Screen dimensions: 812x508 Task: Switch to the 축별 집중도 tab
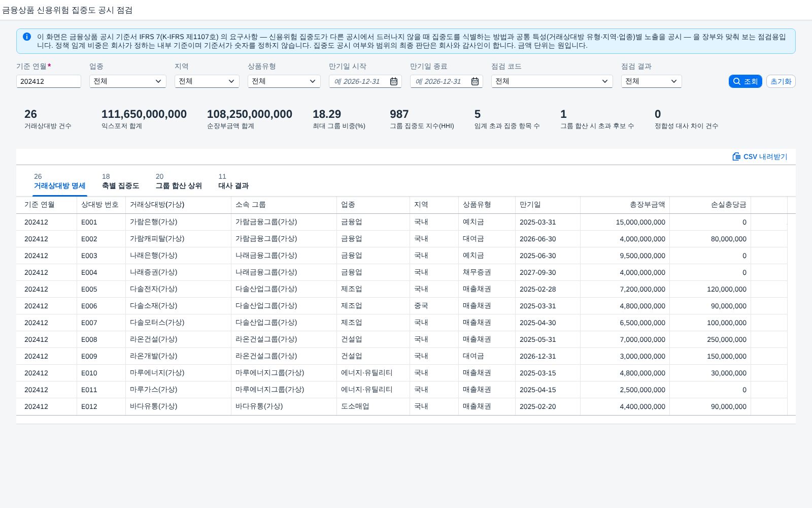click(121, 181)
